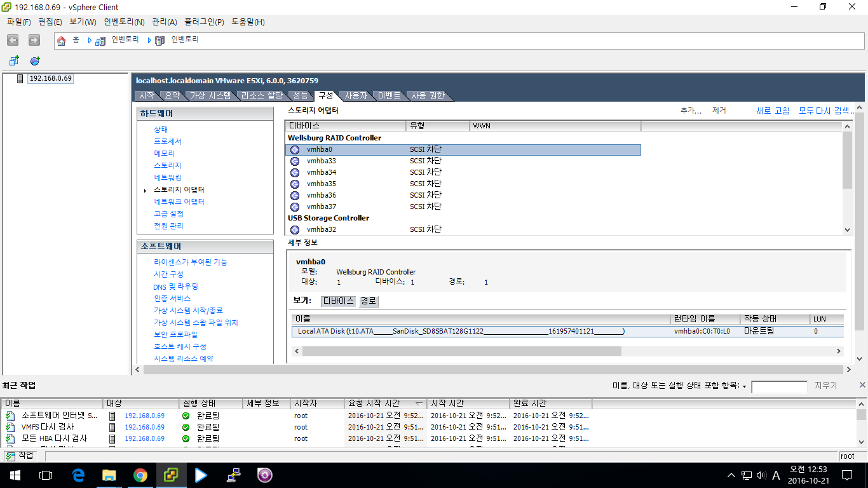This screenshot has height=488, width=868.
Task: Open File Explorer from taskbar
Action: pos(109,475)
